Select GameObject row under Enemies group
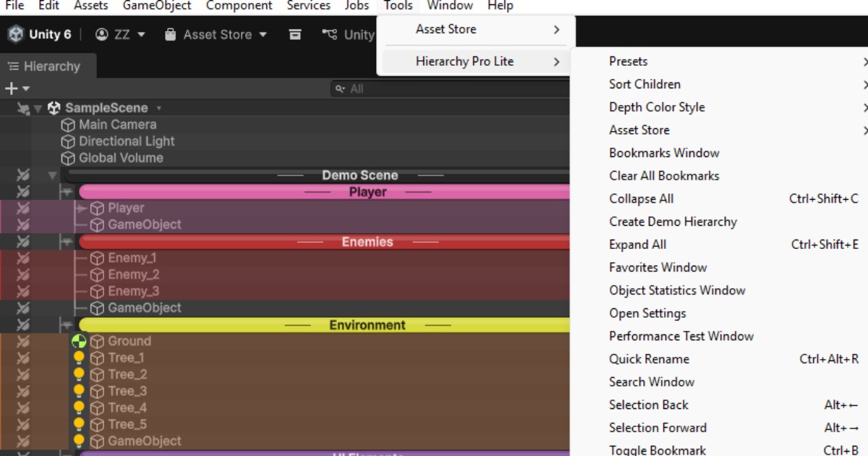 [285, 308]
